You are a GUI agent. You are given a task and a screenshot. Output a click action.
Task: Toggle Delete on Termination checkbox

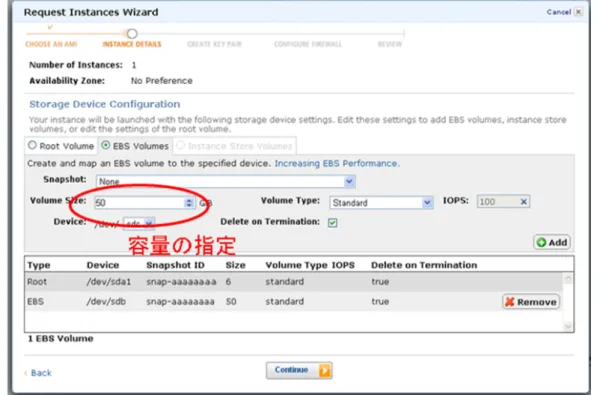[x=333, y=223]
